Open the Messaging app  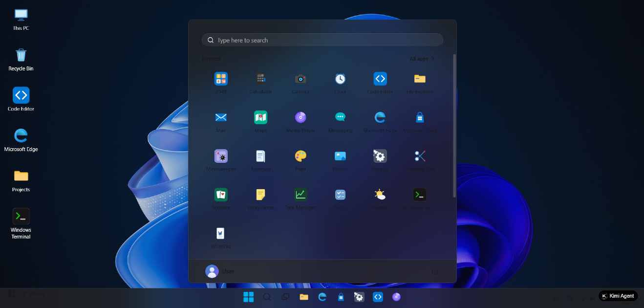point(341,121)
